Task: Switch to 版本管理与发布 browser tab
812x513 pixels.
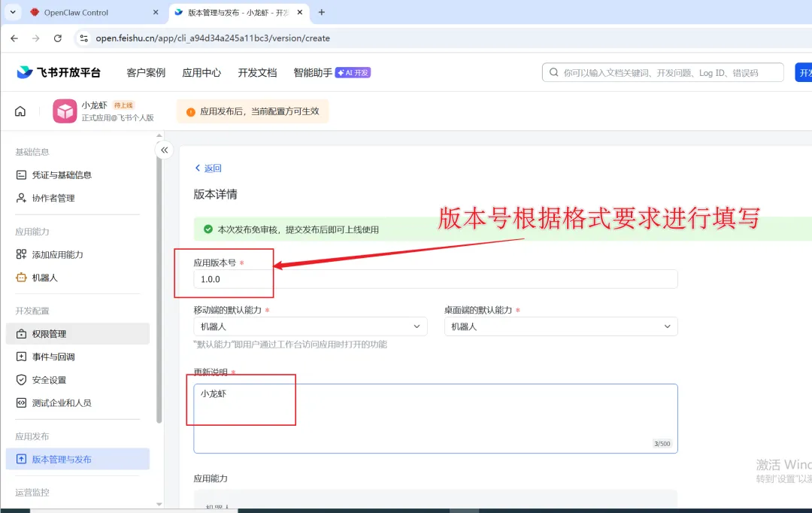Action: (239, 13)
